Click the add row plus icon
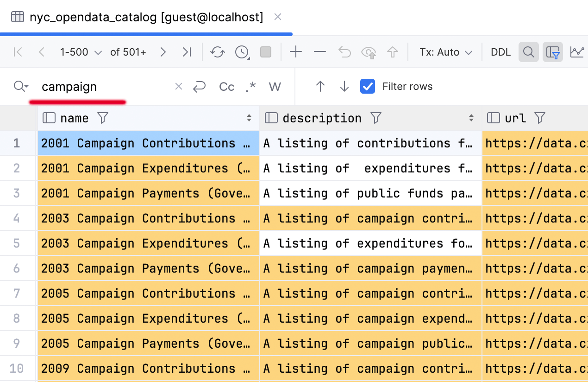This screenshot has width=588, height=382. (295, 52)
